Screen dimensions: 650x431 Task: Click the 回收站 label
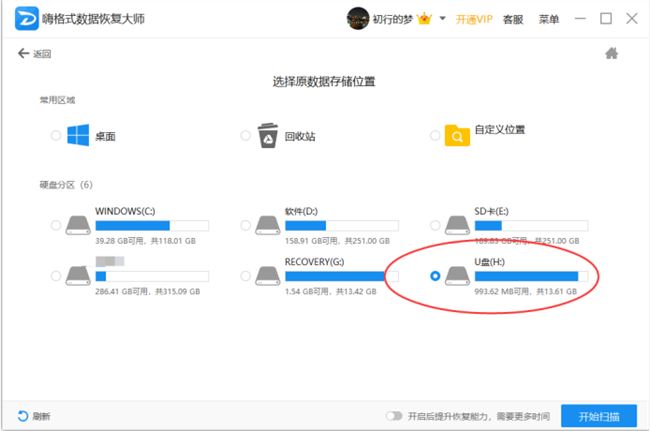(x=300, y=136)
